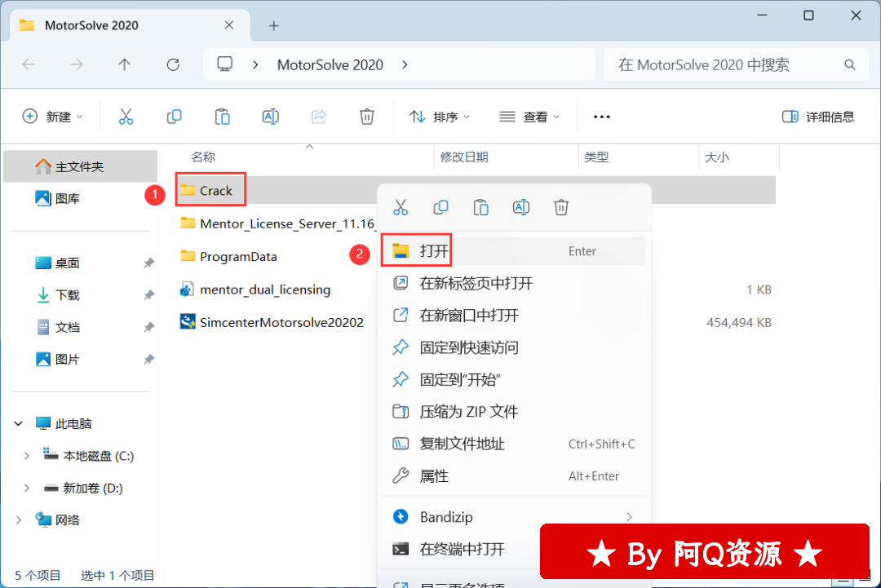
Task: Refresh the MotorSolve 2020 folder view
Action: point(173,64)
